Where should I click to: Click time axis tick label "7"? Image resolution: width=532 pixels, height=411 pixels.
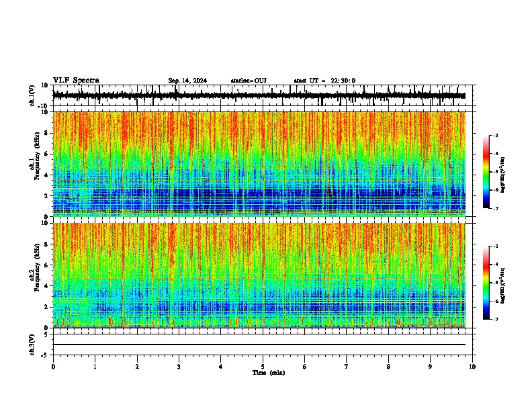tap(347, 367)
